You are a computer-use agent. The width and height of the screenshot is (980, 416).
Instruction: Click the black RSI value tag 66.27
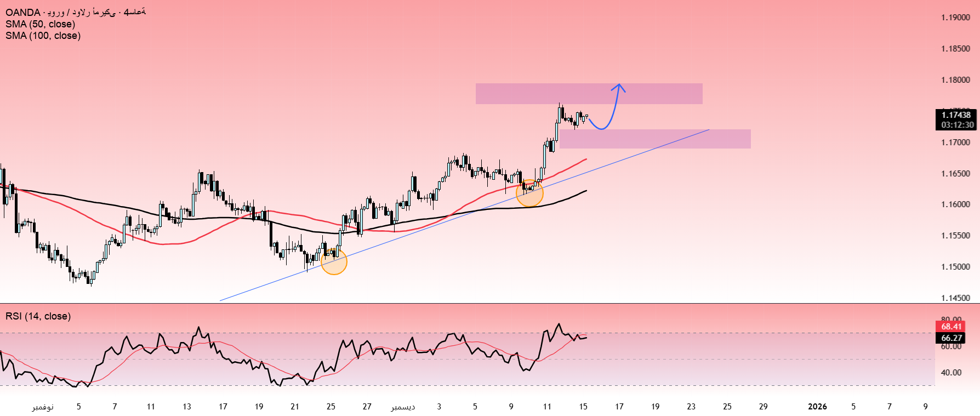pos(951,338)
